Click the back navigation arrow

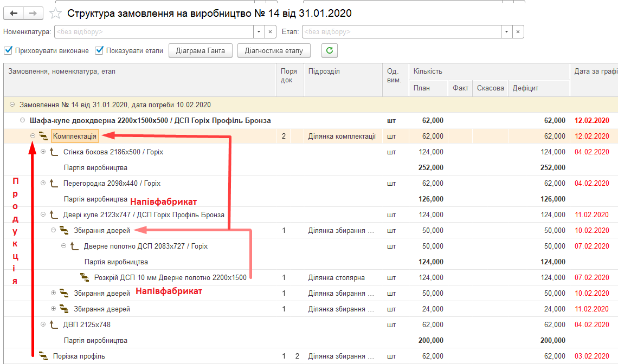point(14,13)
